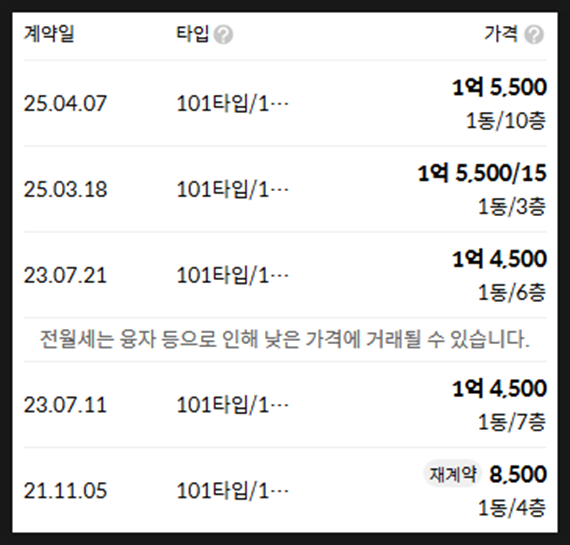570x545 pixels.
Task: Click the 1동/7층 floor info
Action: click(512, 422)
